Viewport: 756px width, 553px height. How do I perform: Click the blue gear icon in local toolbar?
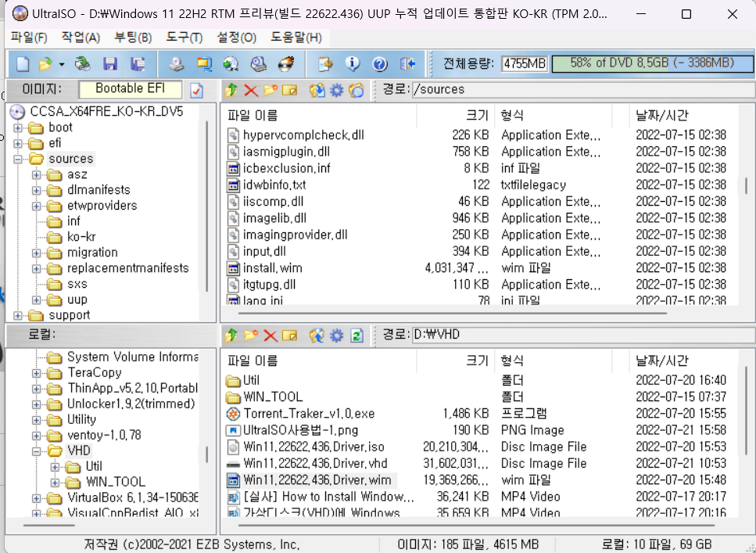tap(336, 336)
